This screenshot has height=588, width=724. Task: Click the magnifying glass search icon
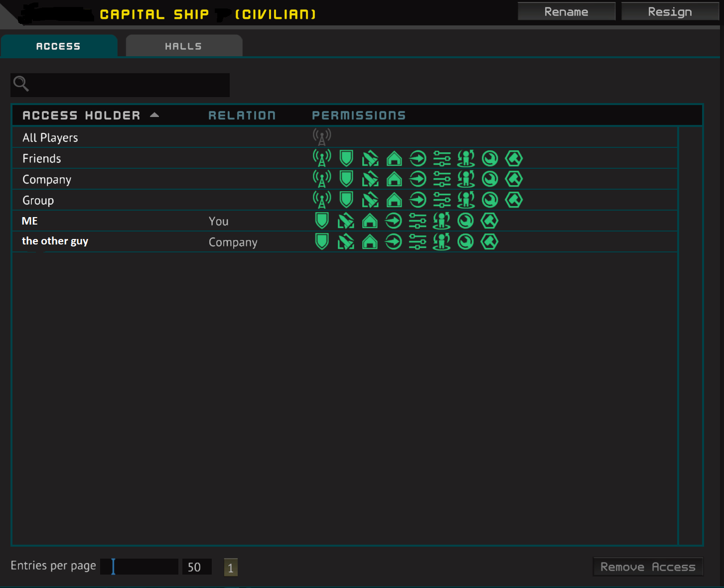point(21,84)
